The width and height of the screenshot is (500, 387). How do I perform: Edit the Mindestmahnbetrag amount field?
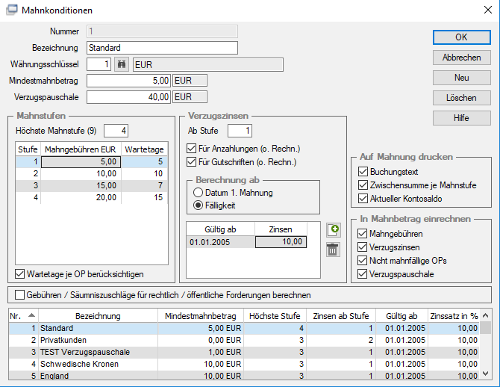[x=129, y=81]
